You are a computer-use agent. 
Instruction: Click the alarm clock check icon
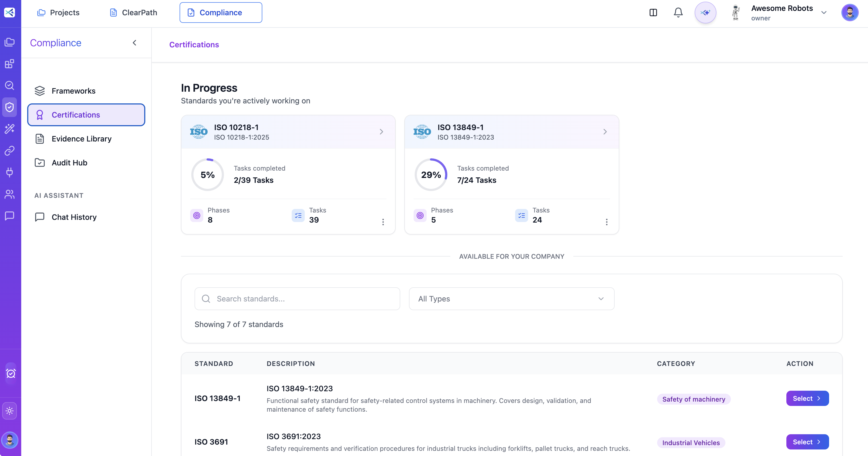pos(10,374)
